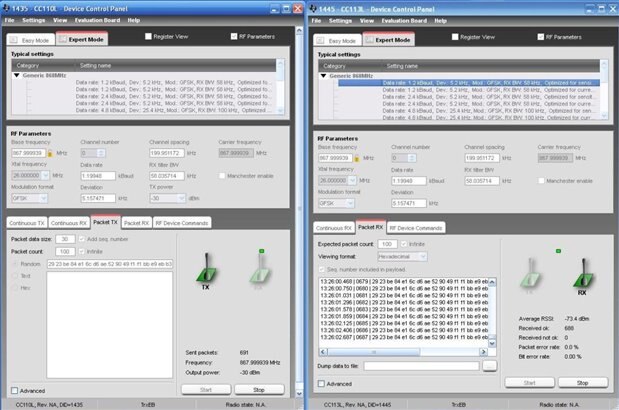The height and width of the screenshot is (410, 619).
Task: Collapse Generic 868MHz category in CC113L window
Action: point(323,75)
